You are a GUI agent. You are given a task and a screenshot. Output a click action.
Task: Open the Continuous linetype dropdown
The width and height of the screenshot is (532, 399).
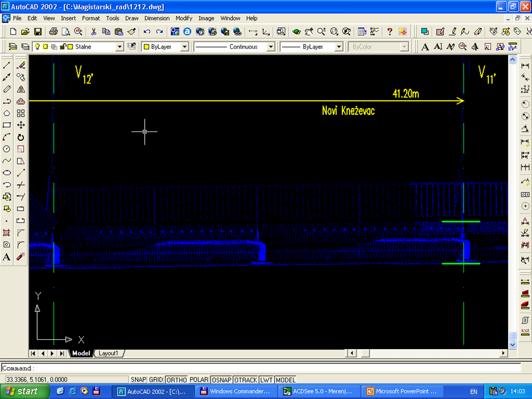[x=270, y=47]
